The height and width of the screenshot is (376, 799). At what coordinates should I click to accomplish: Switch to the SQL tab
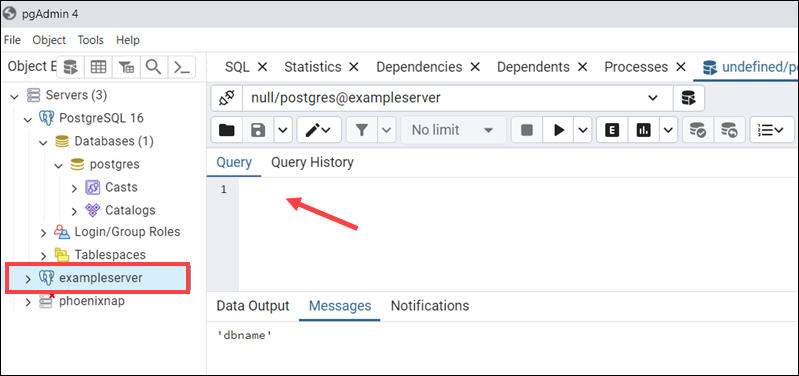(x=237, y=67)
